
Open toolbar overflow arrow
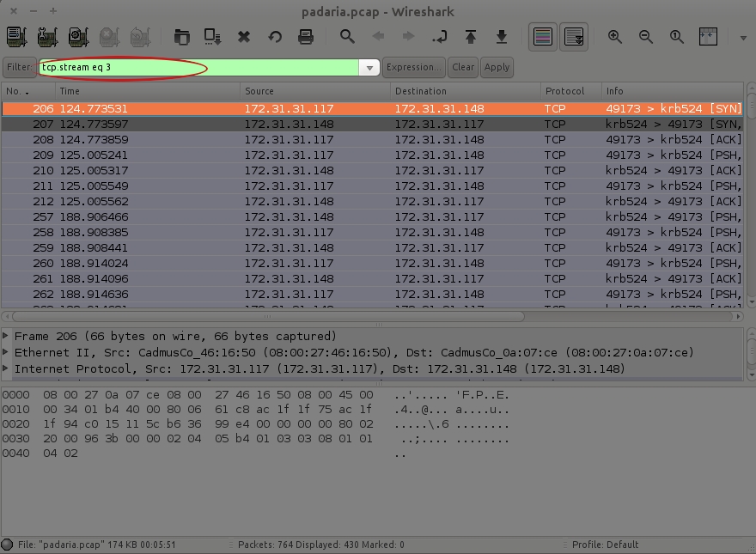point(743,38)
